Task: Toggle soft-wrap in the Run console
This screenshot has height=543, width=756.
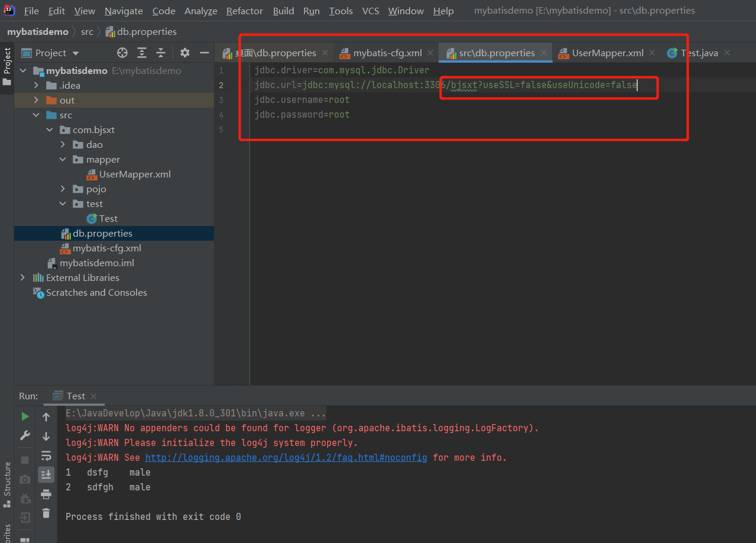Action: 46,455
